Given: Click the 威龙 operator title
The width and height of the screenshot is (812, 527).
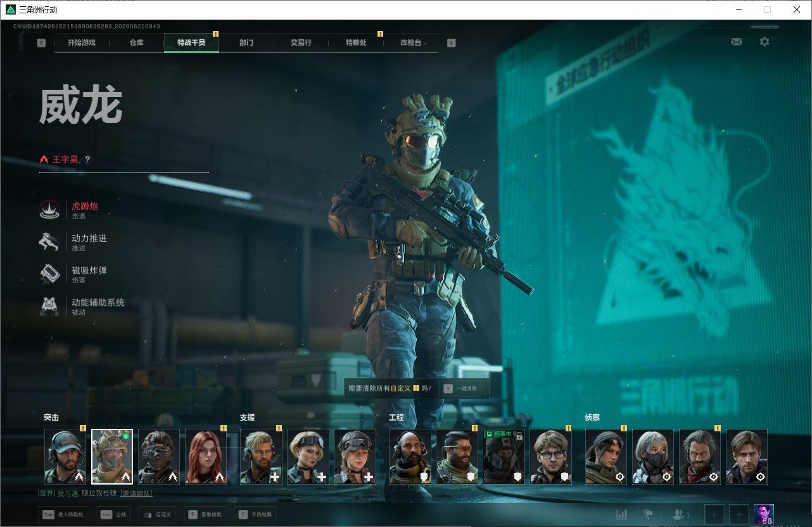Looking at the screenshot, I should [x=80, y=106].
